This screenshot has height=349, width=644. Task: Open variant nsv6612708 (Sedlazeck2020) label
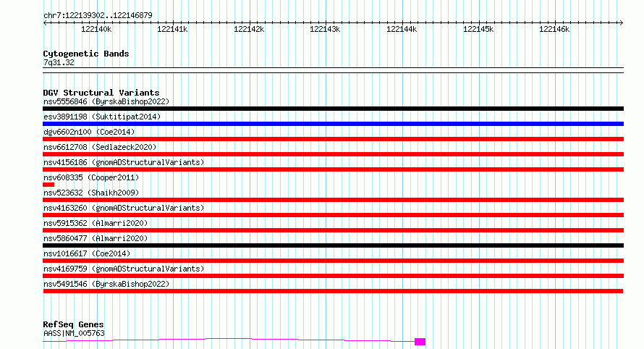point(100,147)
